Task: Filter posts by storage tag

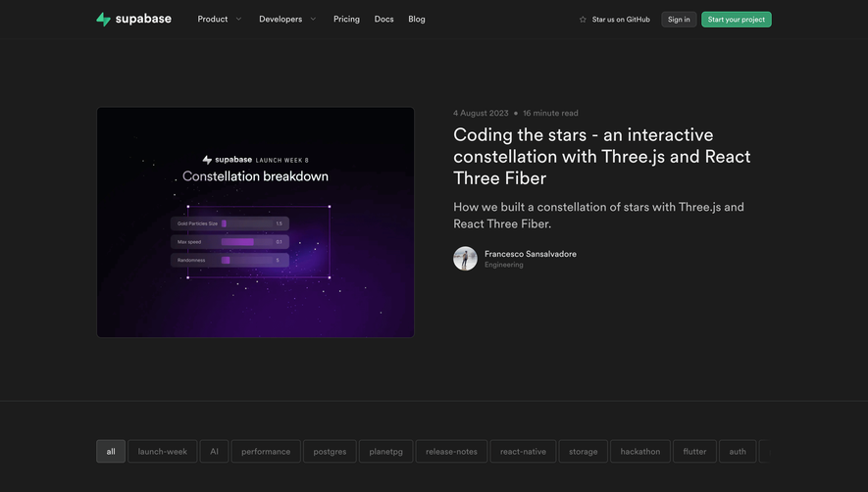Action: coord(583,451)
